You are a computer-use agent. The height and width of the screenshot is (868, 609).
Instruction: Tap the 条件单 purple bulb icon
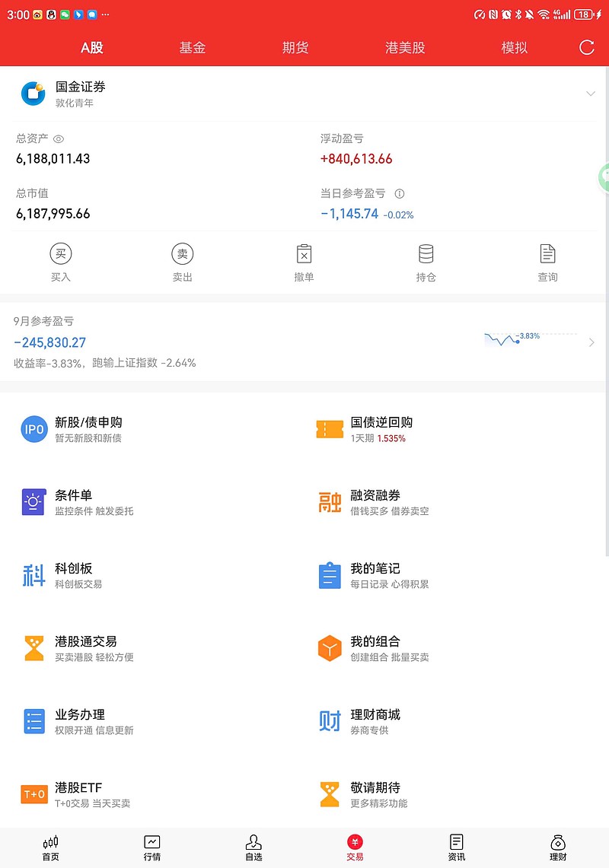[33, 502]
